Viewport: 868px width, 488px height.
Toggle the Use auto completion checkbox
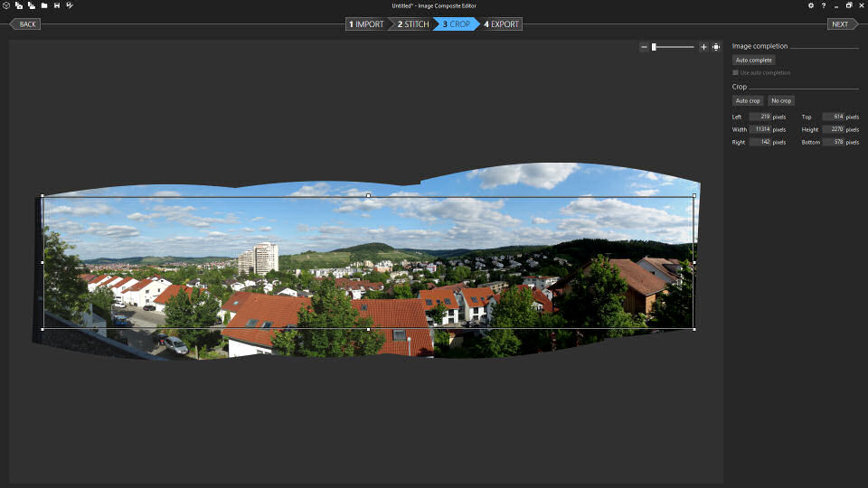pyautogui.click(x=735, y=72)
